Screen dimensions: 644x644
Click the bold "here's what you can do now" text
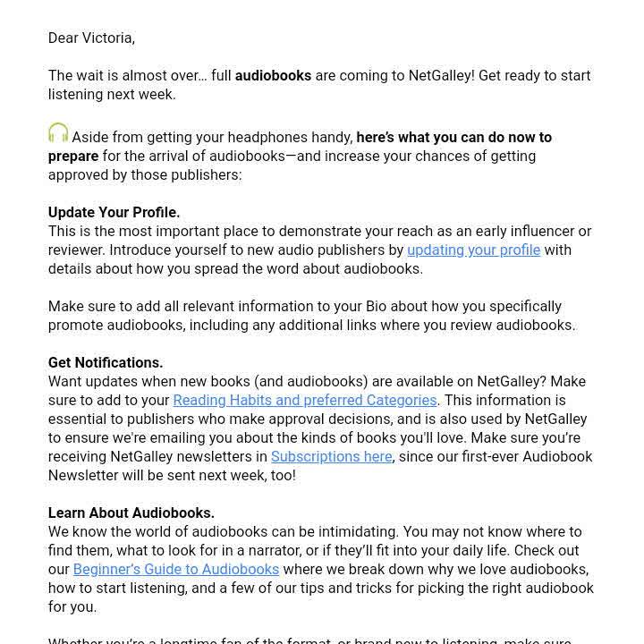(x=453, y=137)
